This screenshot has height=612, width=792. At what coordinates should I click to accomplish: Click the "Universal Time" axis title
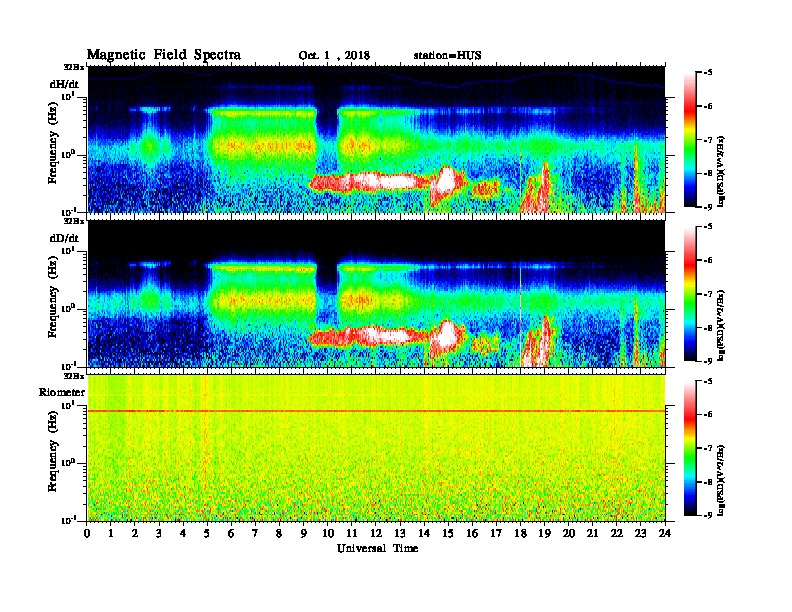click(377, 548)
